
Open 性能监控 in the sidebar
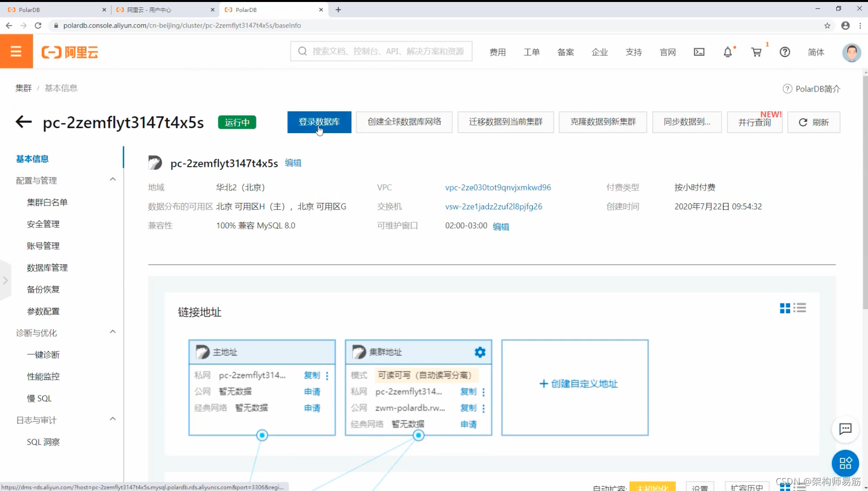[43, 376]
